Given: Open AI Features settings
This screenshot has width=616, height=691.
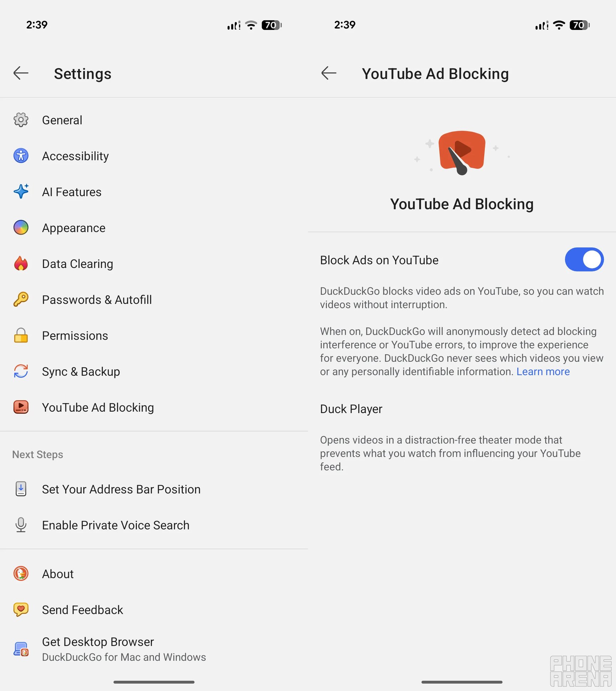Looking at the screenshot, I should [x=154, y=192].
